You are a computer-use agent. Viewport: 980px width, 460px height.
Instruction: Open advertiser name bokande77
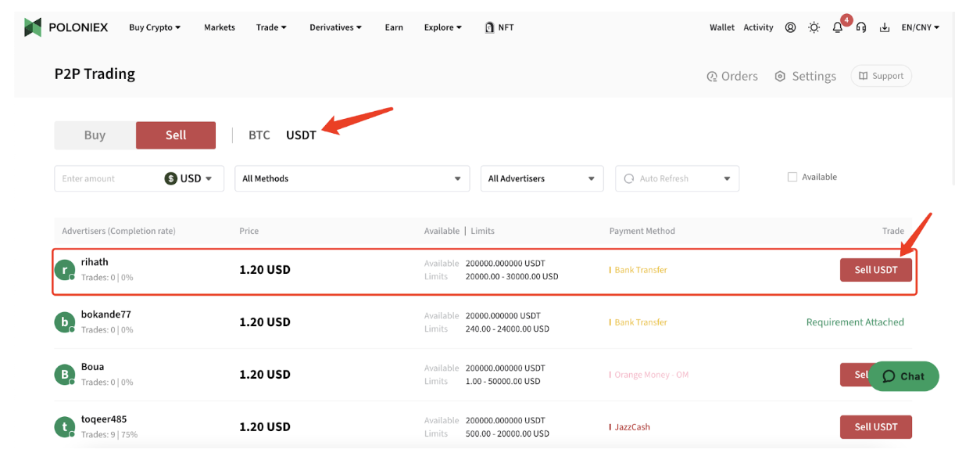[106, 314]
